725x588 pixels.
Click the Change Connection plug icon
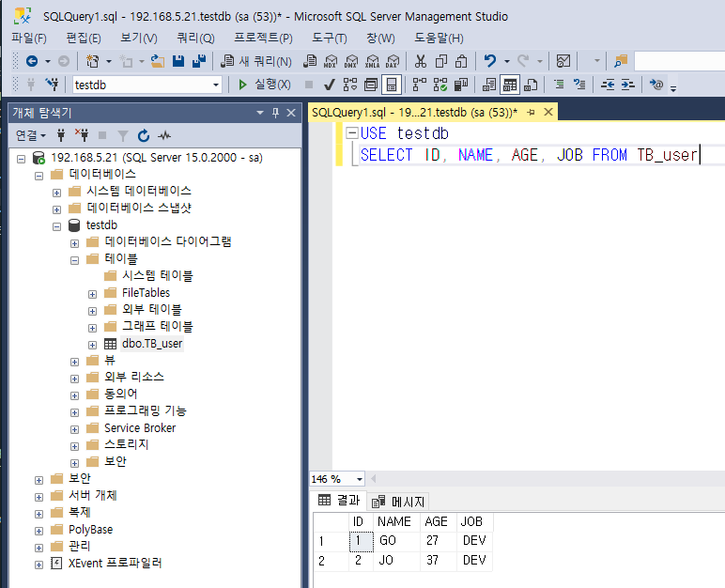point(52,85)
